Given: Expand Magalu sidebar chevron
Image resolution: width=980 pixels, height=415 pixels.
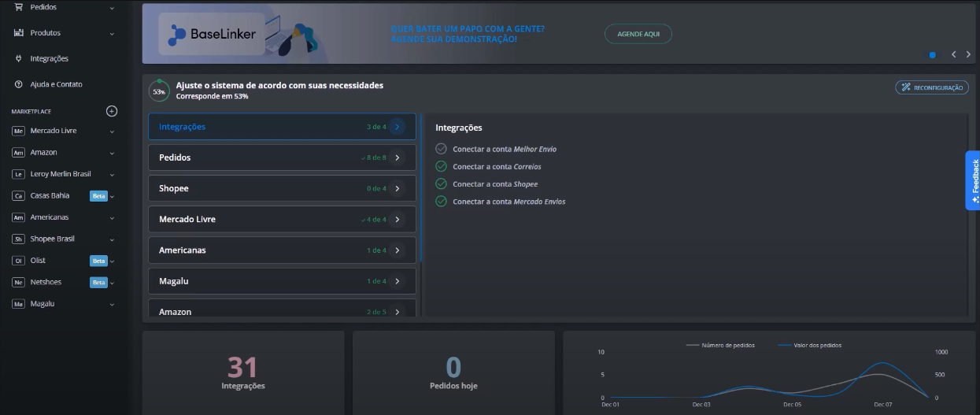Looking at the screenshot, I should (x=112, y=304).
